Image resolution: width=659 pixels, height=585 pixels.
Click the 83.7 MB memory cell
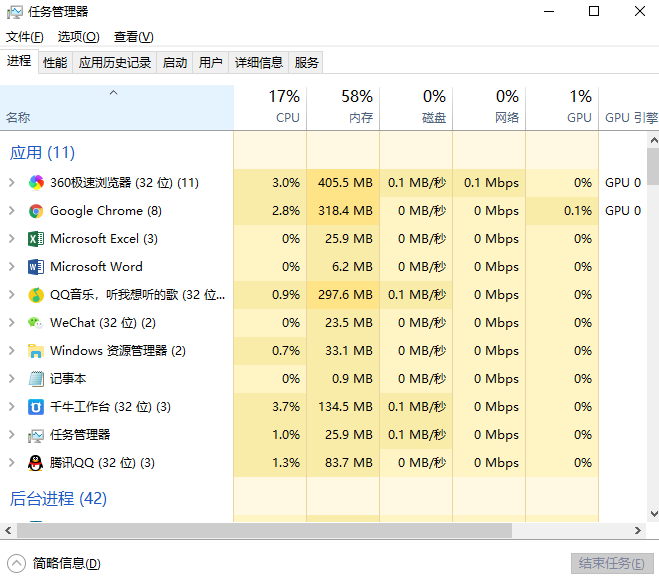[343, 463]
